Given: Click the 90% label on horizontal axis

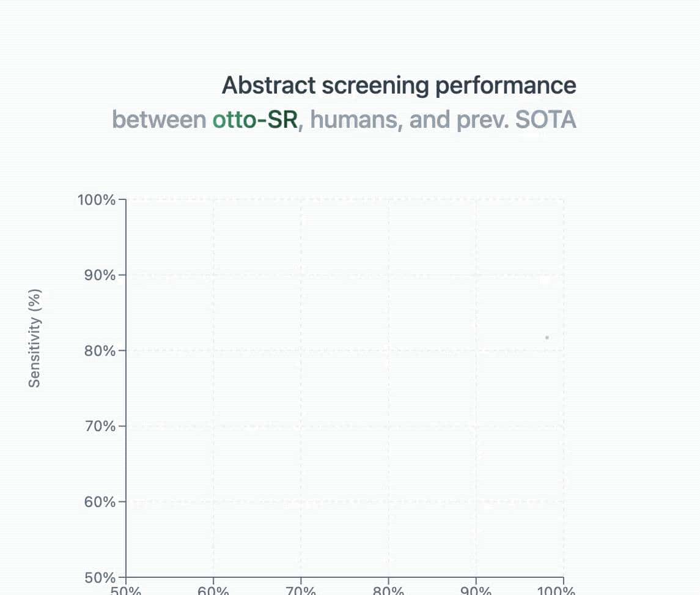Looking at the screenshot, I should coord(476,591).
